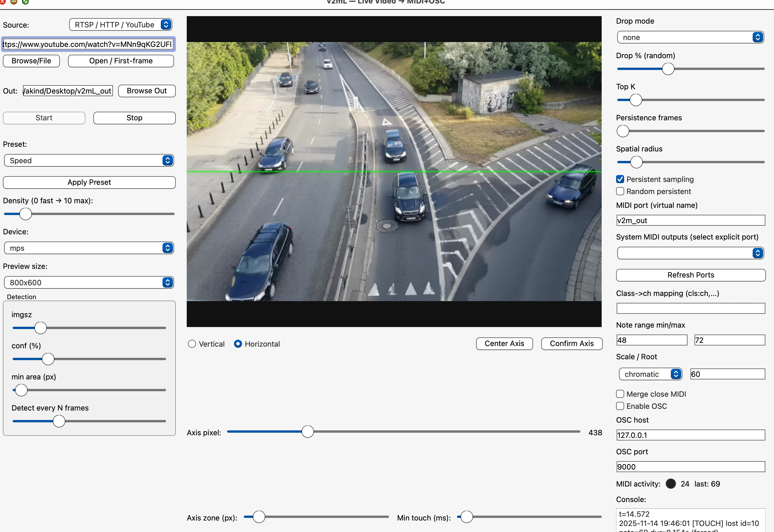This screenshot has height=532, width=774.
Task: Click Refresh Ports
Action: tap(690, 275)
